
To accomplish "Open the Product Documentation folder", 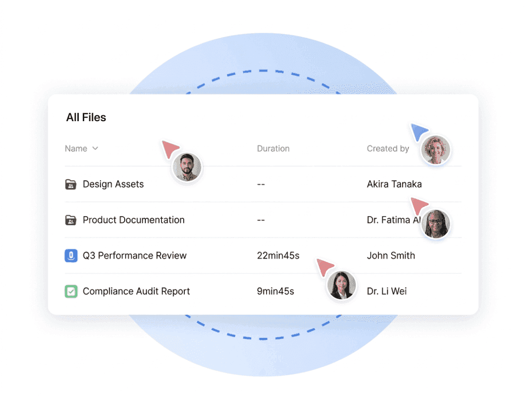I will 133,220.
